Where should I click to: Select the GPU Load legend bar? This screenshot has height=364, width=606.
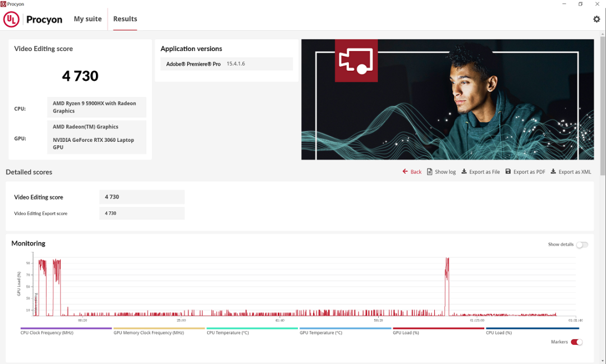pos(438,329)
